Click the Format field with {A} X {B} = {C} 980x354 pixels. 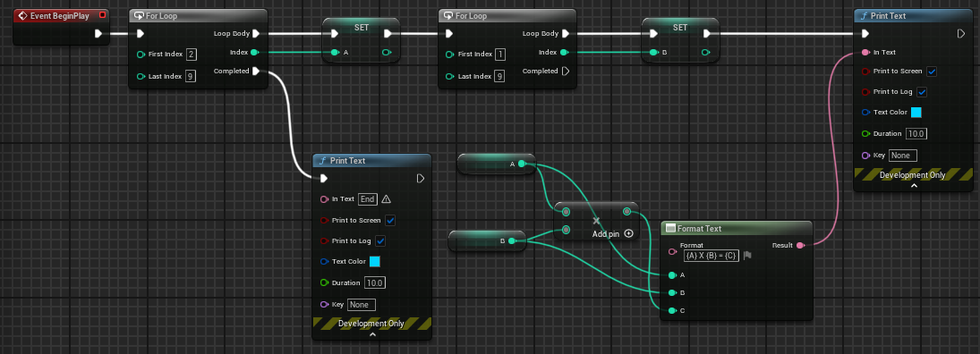(712, 256)
